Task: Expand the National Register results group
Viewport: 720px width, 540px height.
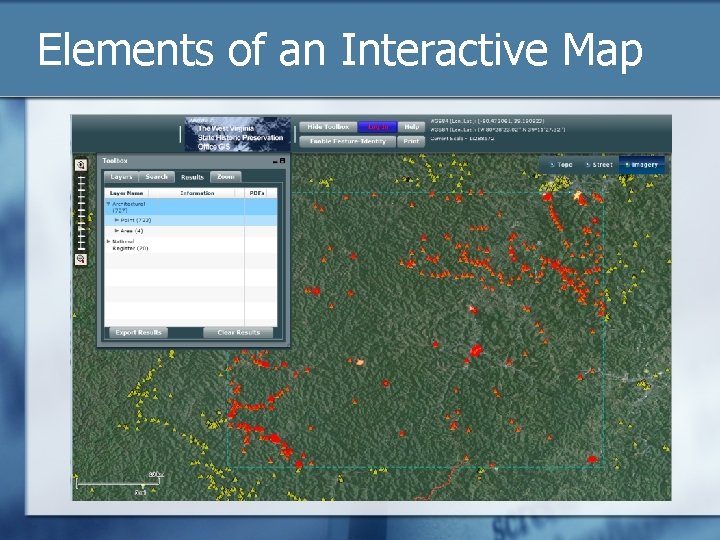Action: (x=108, y=242)
